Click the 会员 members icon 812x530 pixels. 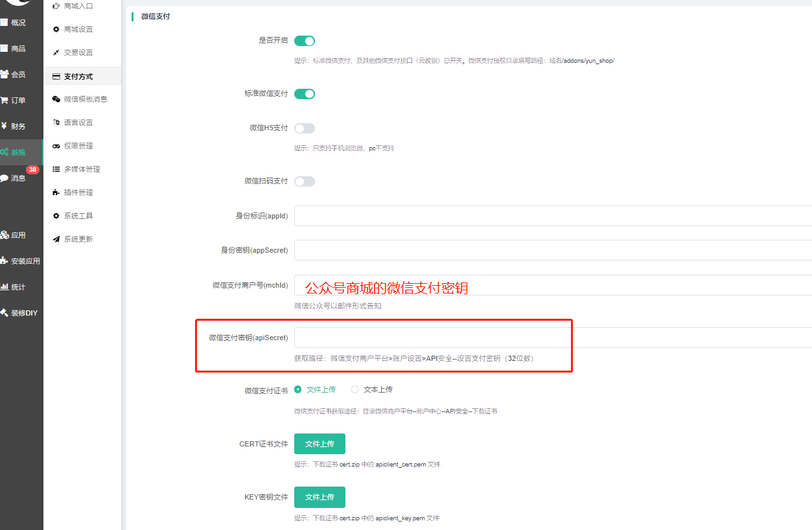coord(4,75)
